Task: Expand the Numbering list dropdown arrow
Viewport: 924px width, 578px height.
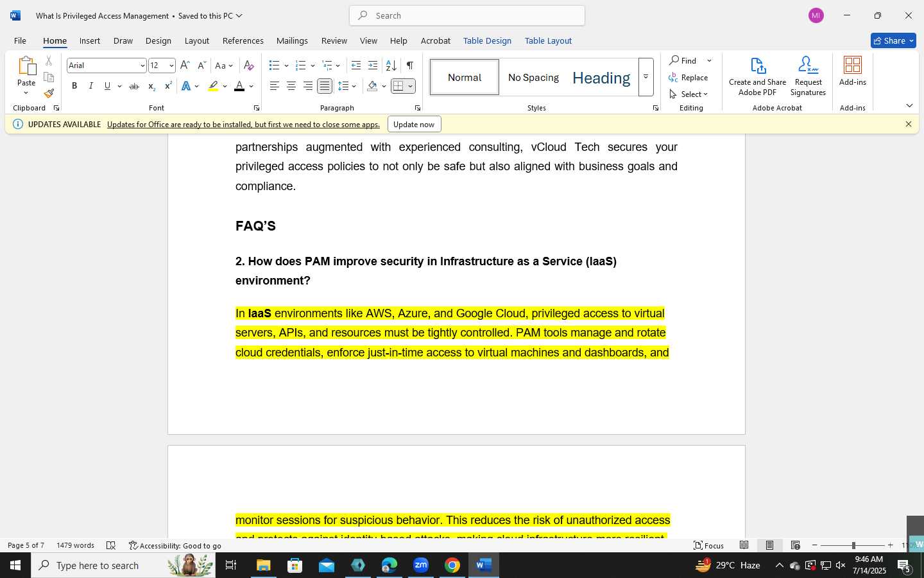Action: 312,66
